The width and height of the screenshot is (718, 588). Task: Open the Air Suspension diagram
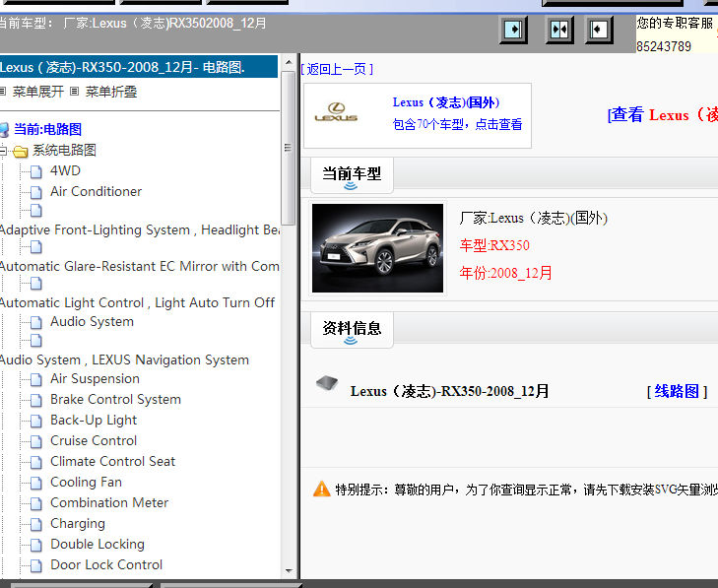(x=95, y=379)
